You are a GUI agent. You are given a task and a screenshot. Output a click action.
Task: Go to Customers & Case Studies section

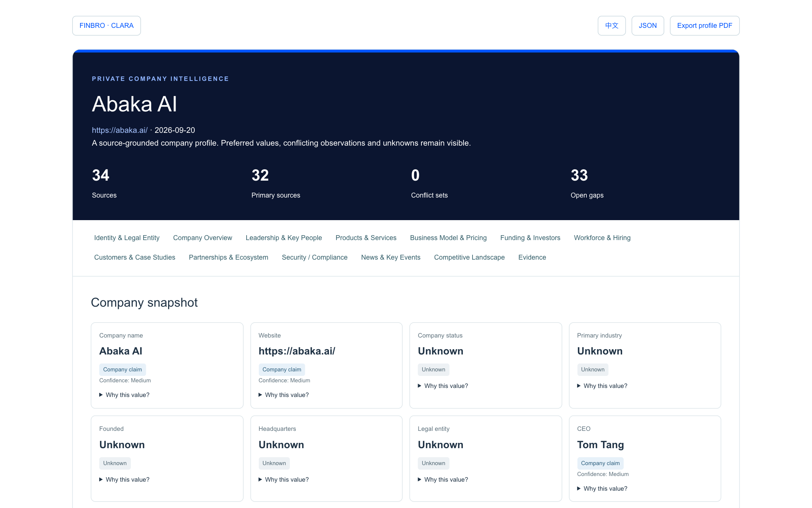click(x=135, y=257)
